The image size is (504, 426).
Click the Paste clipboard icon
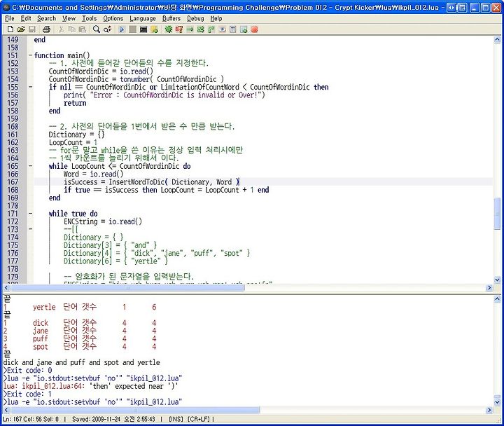[83, 29]
